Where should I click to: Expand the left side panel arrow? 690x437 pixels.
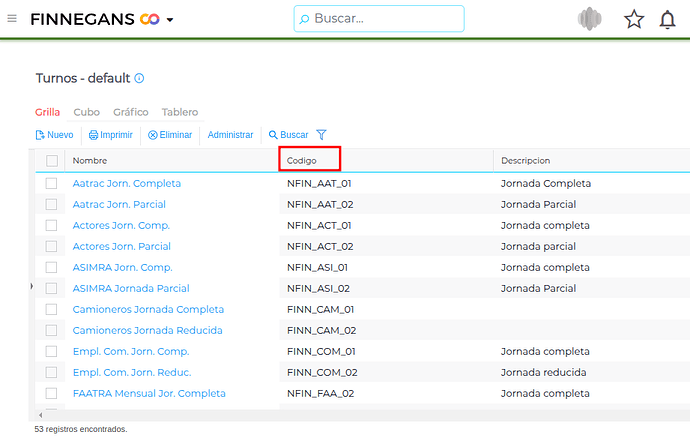click(x=32, y=286)
